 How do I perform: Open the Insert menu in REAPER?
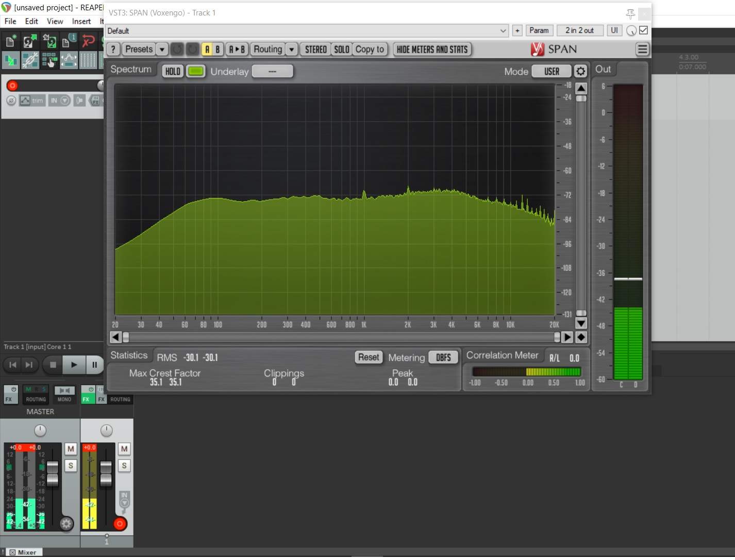[81, 21]
